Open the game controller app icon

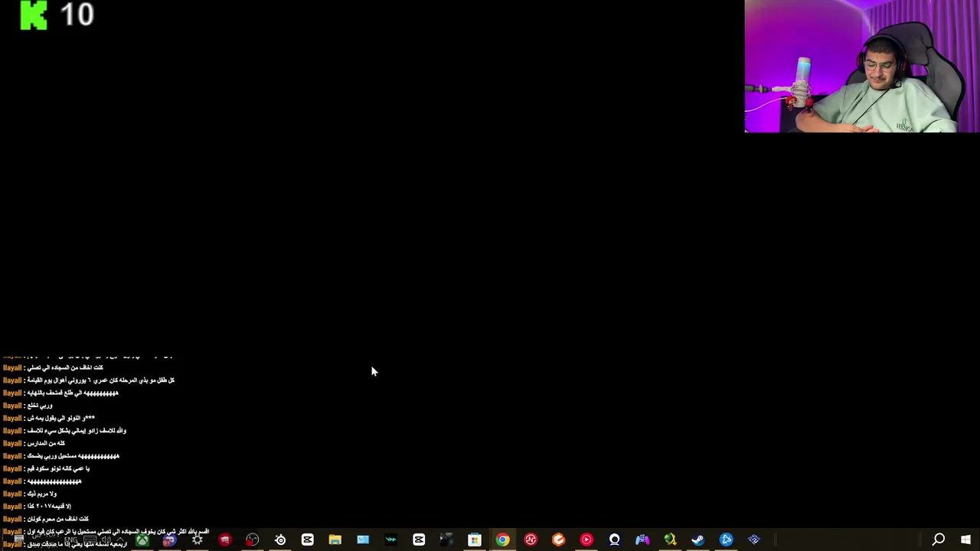click(x=642, y=540)
